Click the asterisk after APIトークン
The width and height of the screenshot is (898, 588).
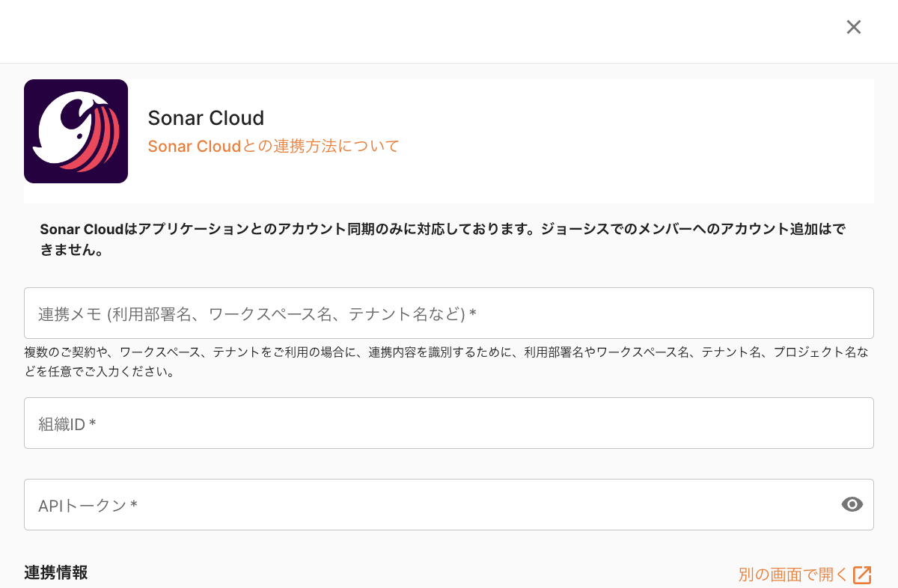(134, 505)
